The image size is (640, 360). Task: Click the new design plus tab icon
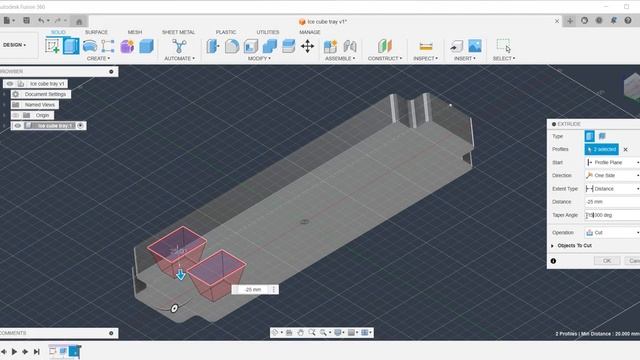pos(570,21)
